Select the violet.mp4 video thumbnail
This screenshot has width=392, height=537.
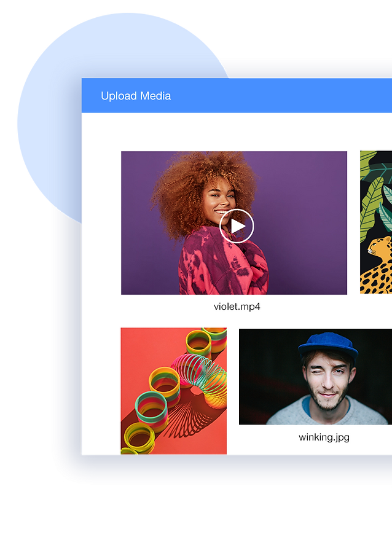pos(234,222)
